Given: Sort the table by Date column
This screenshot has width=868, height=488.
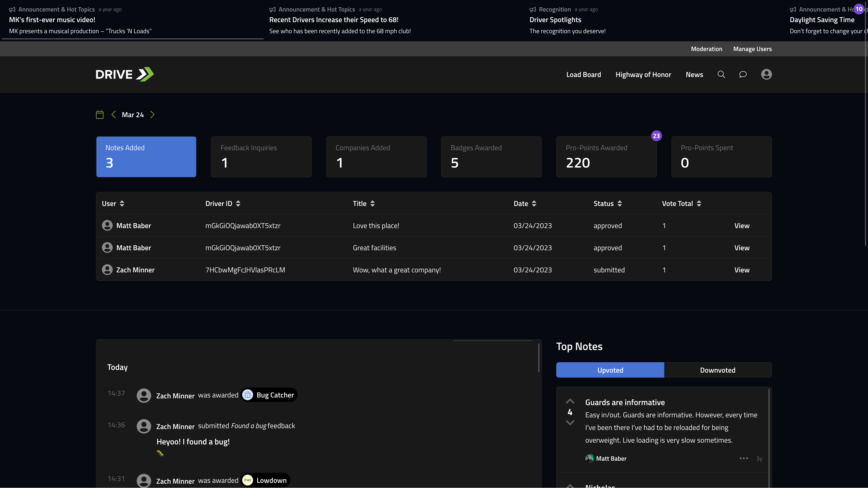Looking at the screenshot, I should [534, 203].
